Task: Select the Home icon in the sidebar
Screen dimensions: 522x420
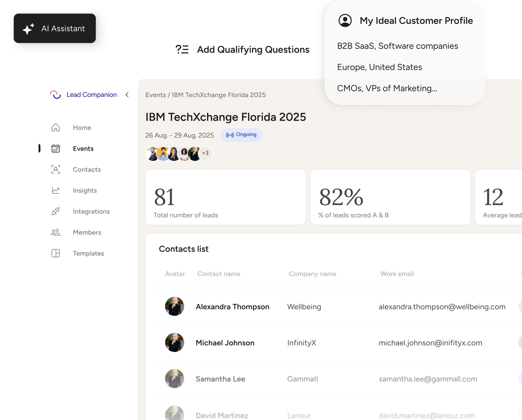Action: [55, 128]
